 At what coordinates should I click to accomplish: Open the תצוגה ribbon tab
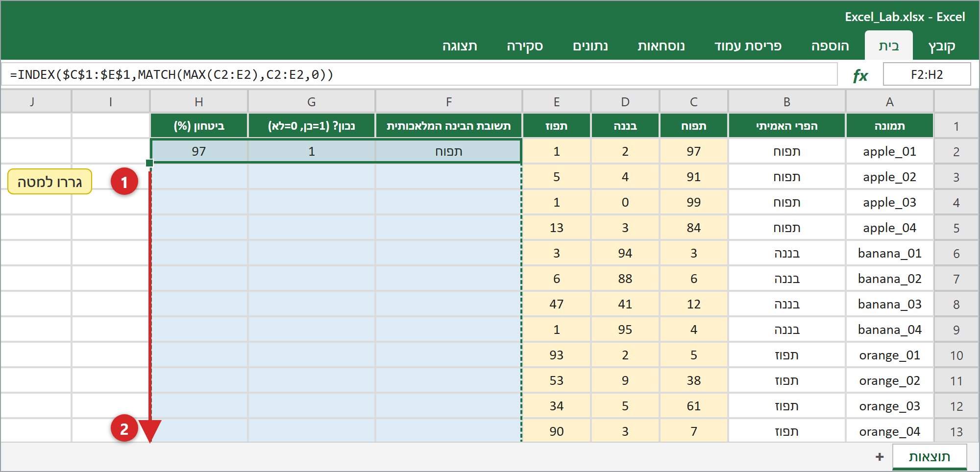[460, 46]
